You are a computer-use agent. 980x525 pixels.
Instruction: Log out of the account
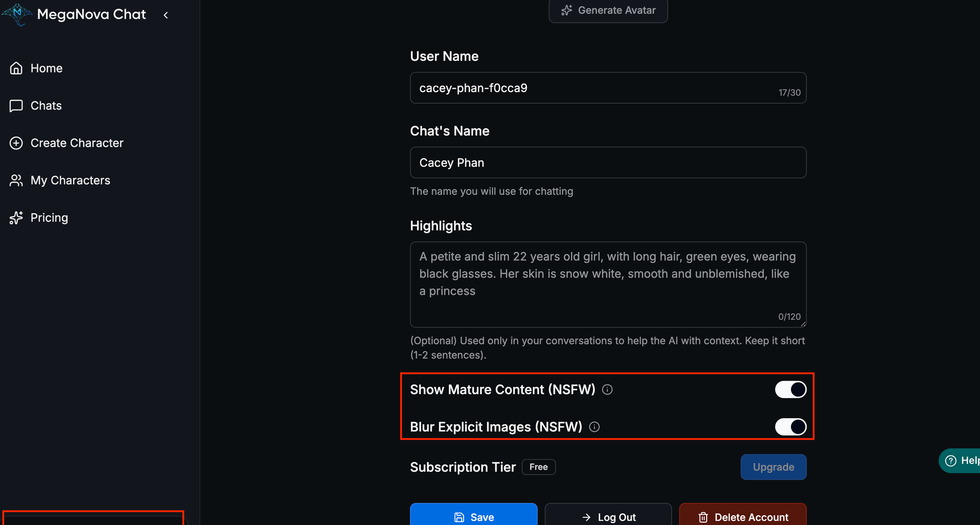tap(608, 516)
